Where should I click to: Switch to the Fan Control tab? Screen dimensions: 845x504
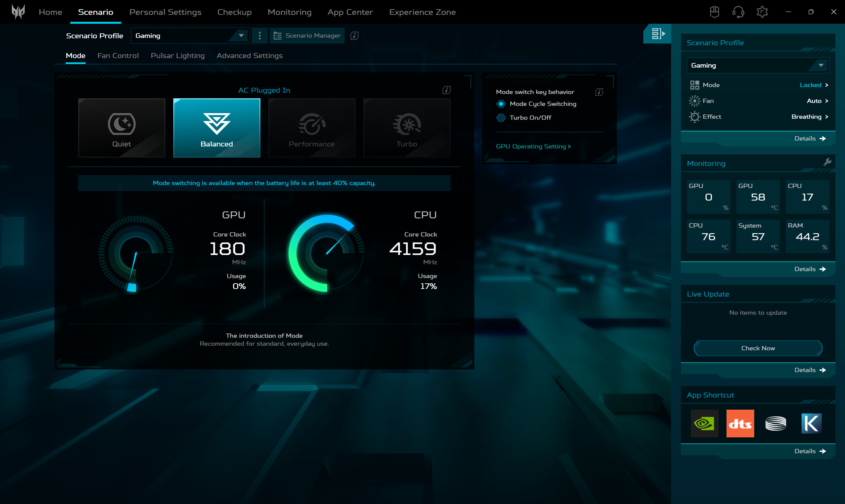[x=118, y=55]
